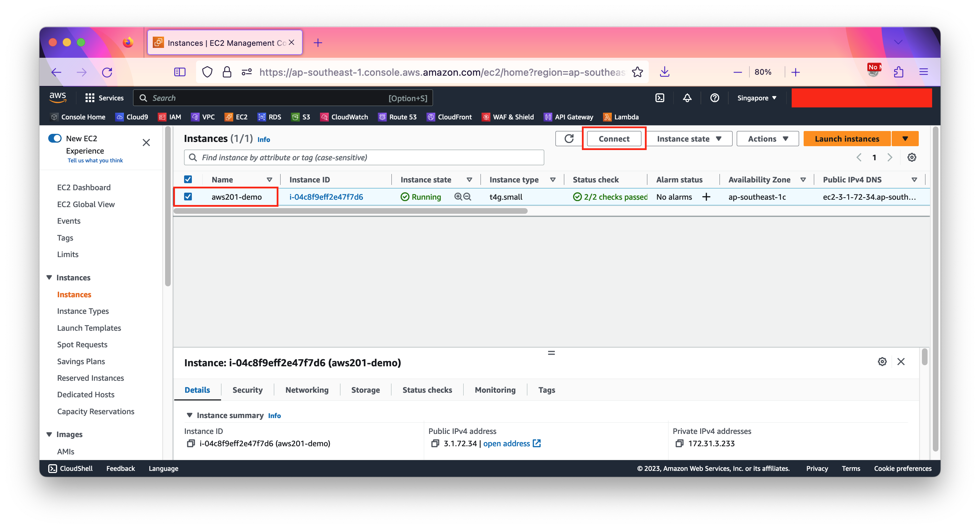Open Firefox application menu
Screen dimensions: 980x529
(923, 72)
